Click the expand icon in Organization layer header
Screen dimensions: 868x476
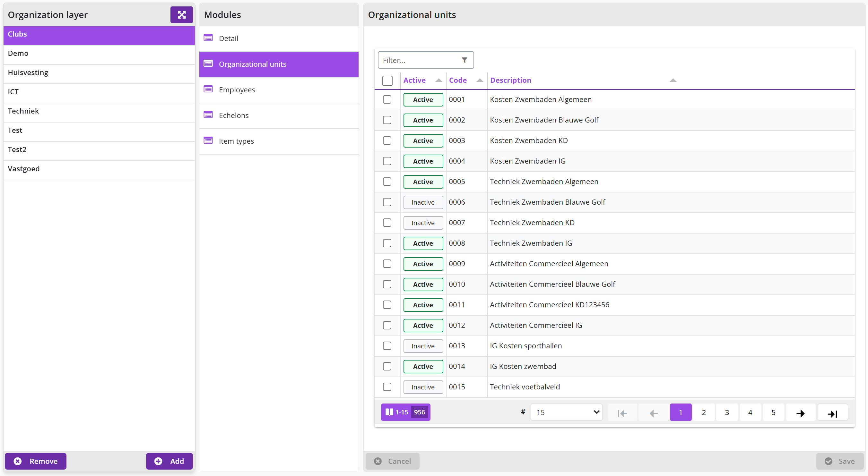[181, 14]
